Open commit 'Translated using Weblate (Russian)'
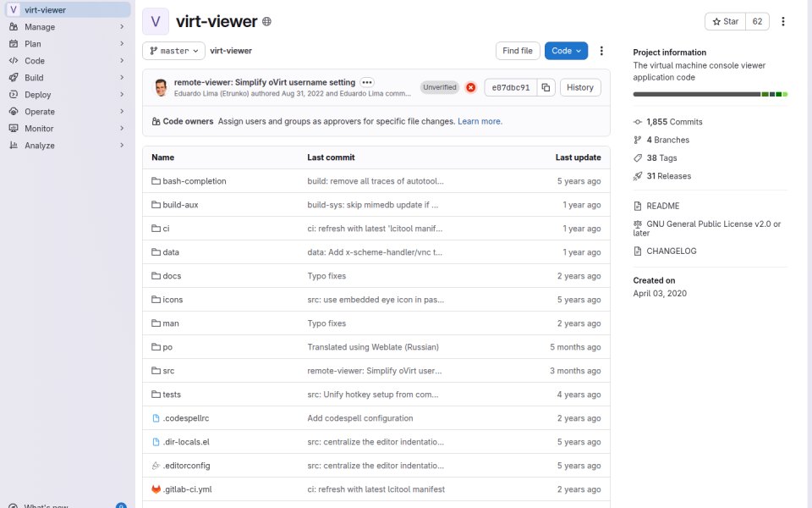The width and height of the screenshot is (812, 508). (373, 347)
